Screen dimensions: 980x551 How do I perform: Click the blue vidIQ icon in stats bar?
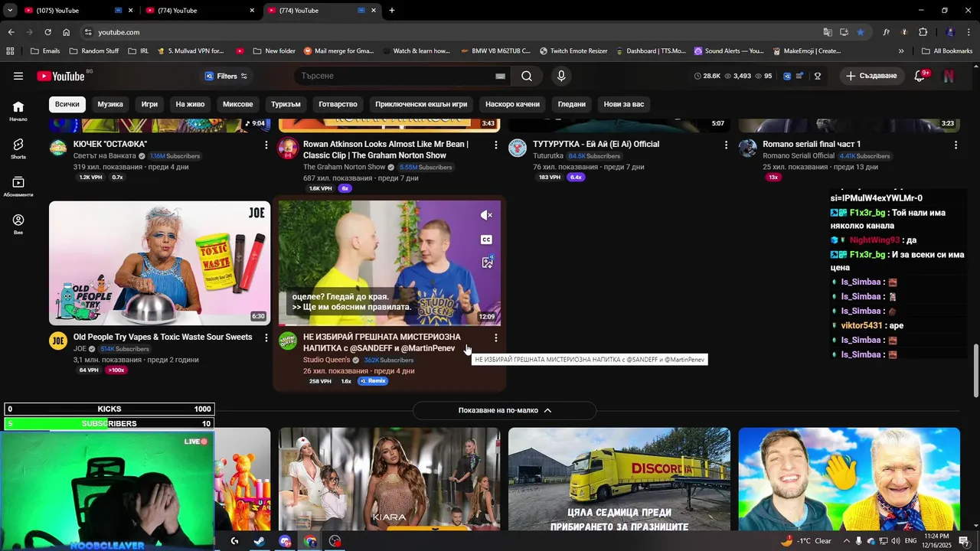pos(787,76)
